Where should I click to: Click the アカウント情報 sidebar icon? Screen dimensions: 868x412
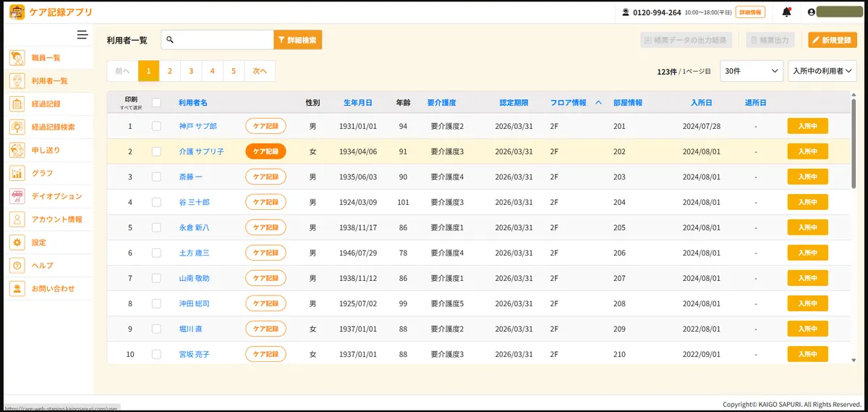(x=17, y=219)
